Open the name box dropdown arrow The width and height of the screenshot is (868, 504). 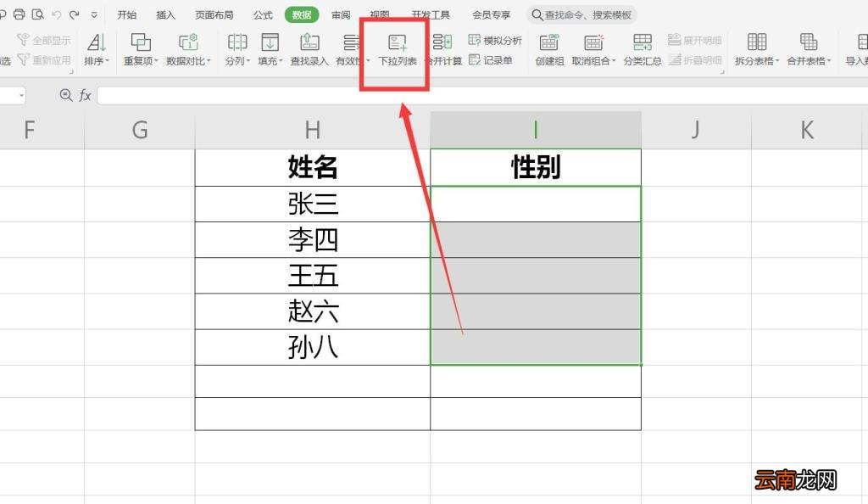point(21,96)
